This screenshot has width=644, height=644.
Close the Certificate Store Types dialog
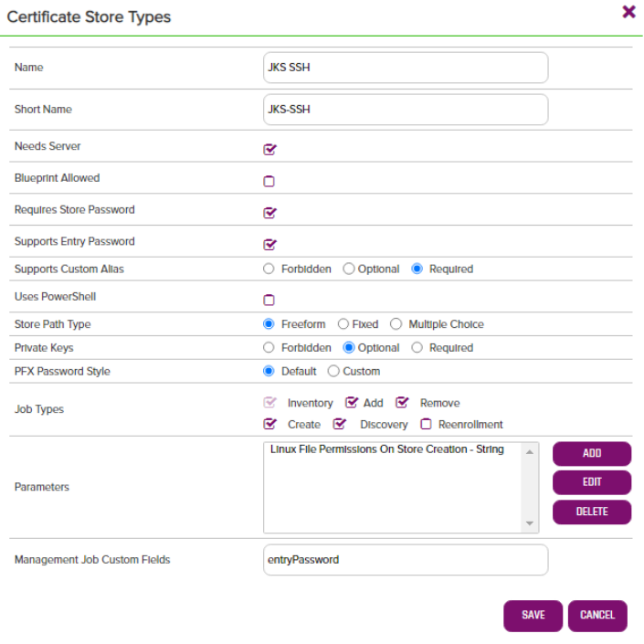pos(628,12)
